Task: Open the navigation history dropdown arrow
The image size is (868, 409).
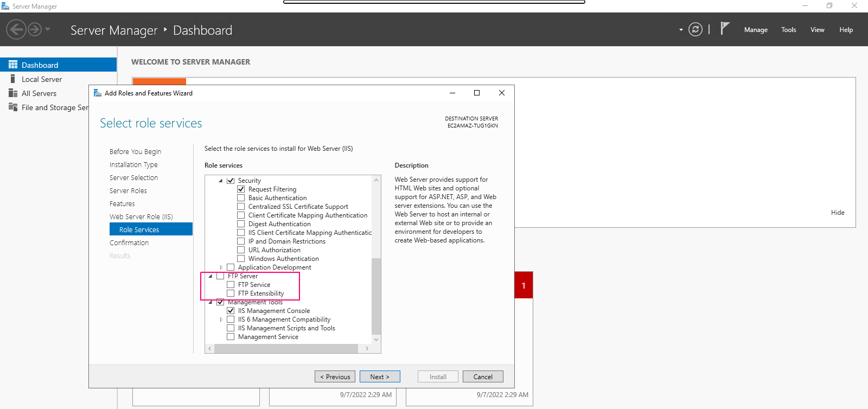Action: coord(48,29)
